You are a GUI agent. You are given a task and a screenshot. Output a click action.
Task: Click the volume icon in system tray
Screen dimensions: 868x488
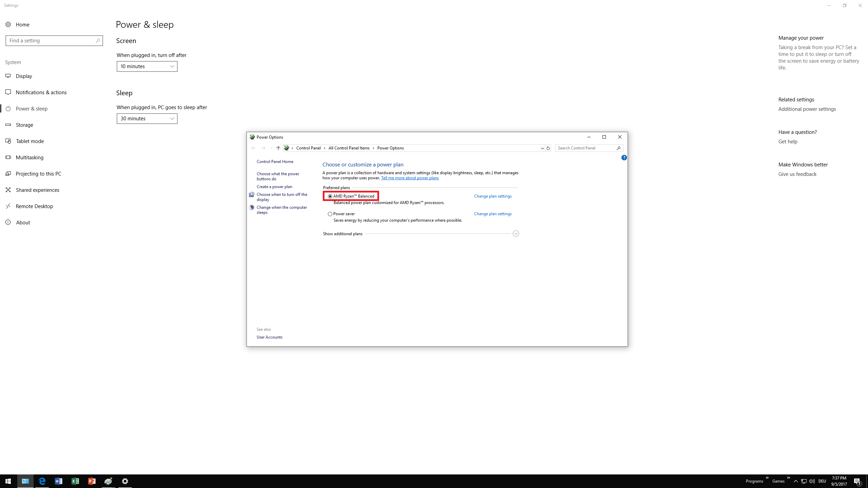812,481
